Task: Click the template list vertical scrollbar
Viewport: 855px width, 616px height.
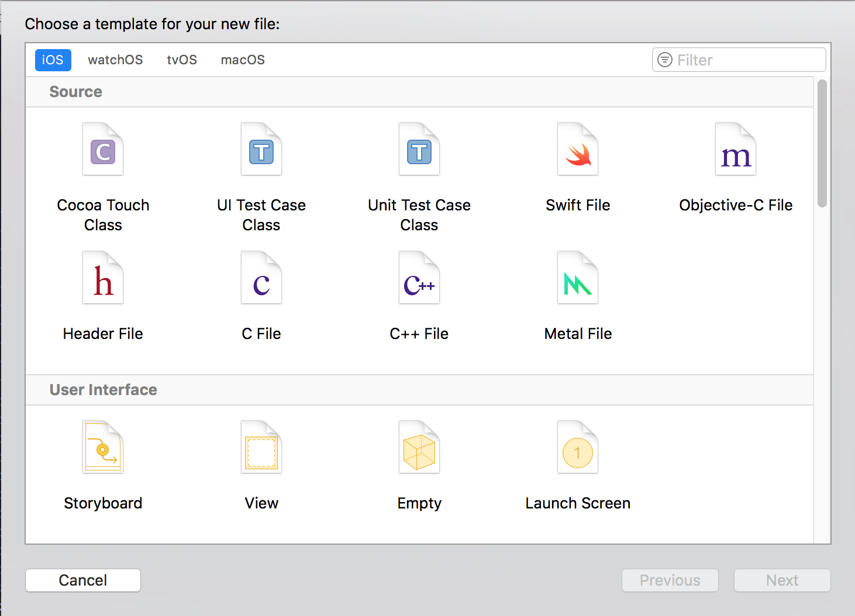Action: 822,144
